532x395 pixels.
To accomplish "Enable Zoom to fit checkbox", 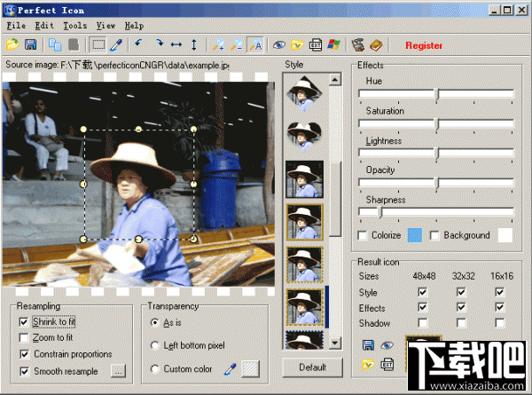I will click(x=24, y=337).
